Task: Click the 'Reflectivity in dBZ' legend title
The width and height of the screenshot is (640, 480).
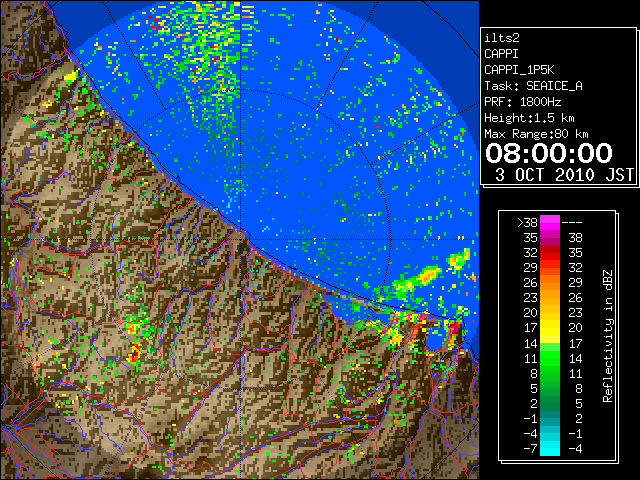Action: (608, 336)
